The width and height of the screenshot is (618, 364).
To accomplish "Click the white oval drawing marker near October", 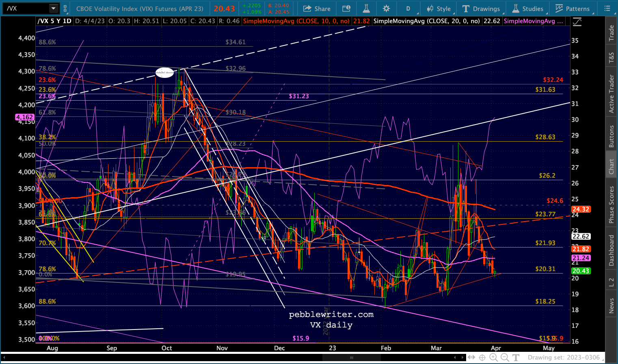I will (165, 73).
